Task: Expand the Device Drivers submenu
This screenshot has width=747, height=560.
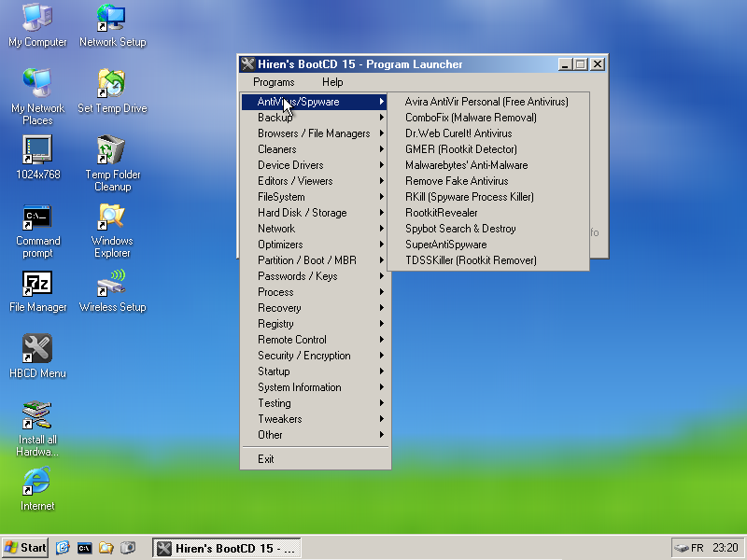Action: tap(315, 165)
